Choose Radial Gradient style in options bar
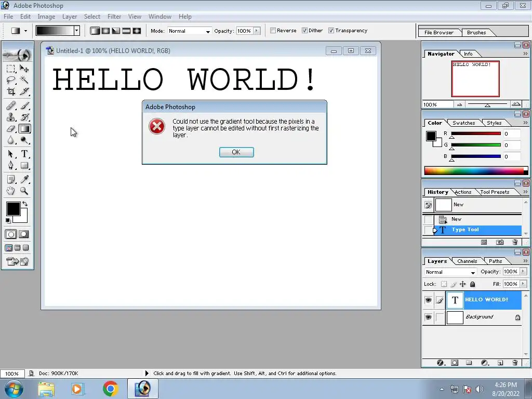This screenshot has width=532, height=399. coord(105,31)
